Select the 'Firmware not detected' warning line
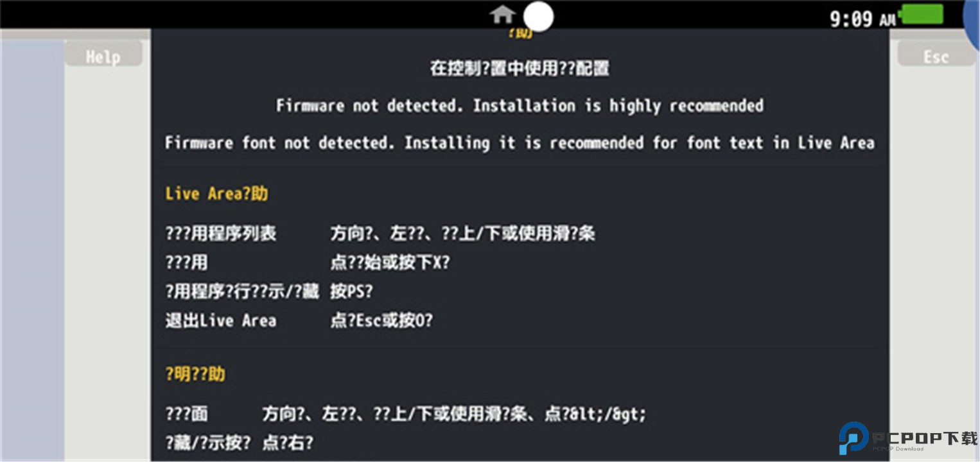 (520, 105)
